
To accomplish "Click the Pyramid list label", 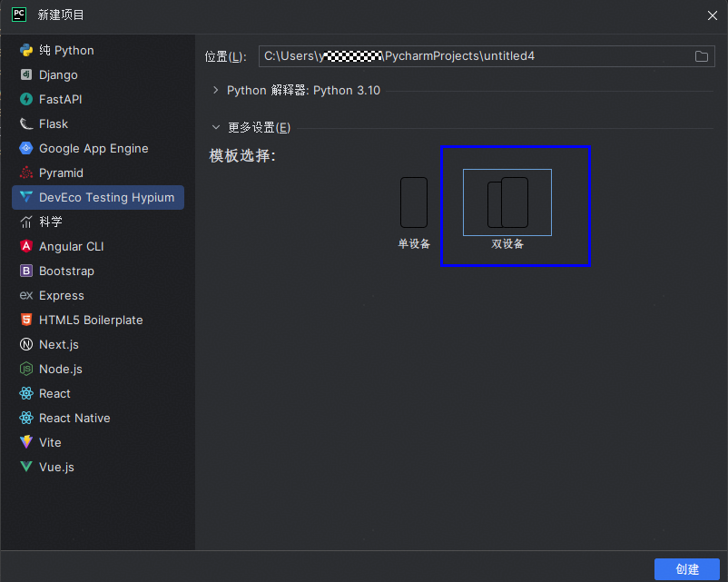I will pyautogui.click(x=62, y=173).
